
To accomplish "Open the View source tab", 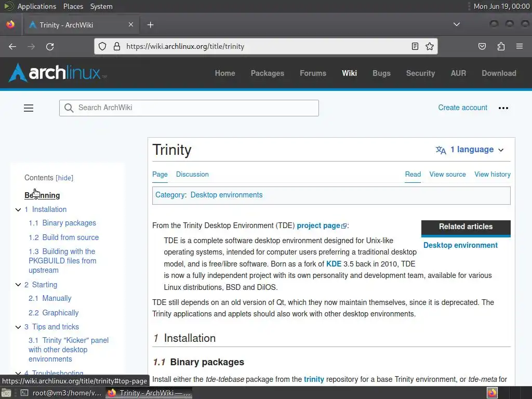I will click(447, 174).
